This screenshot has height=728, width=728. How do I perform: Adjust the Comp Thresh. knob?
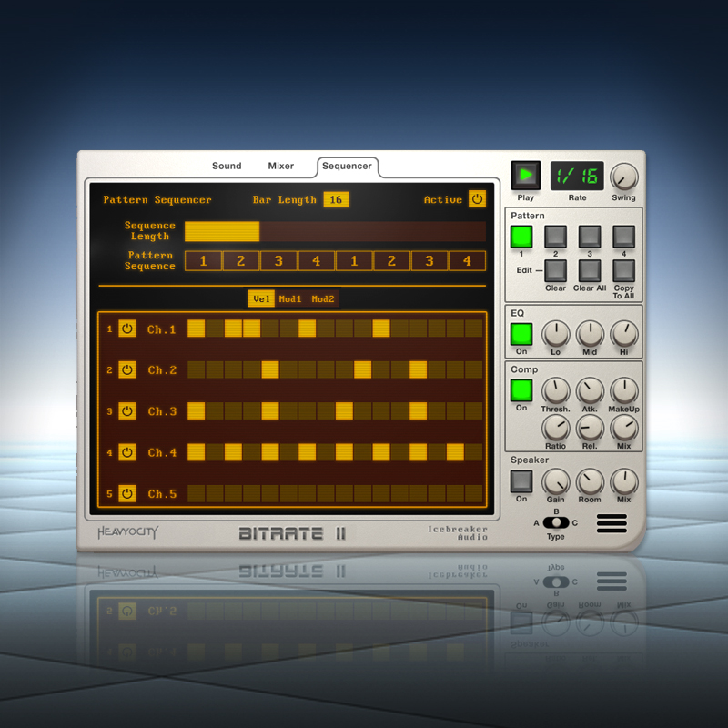coord(556,391)
